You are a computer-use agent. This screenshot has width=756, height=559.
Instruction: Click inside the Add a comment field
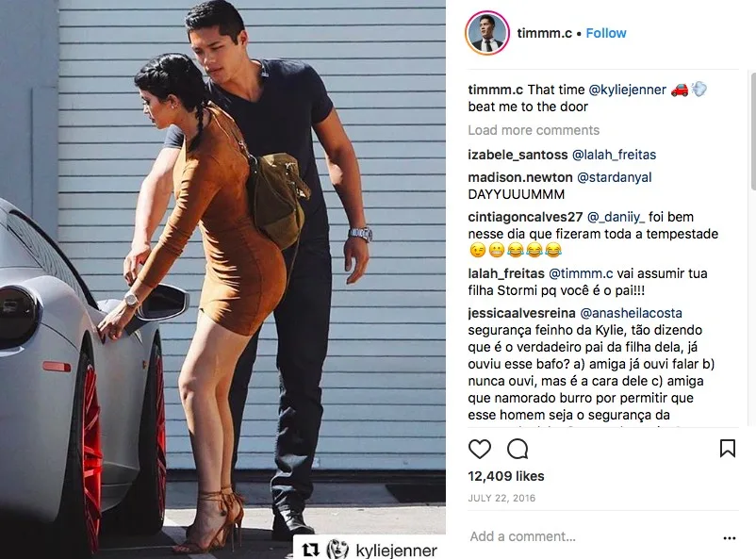(593, 536)
